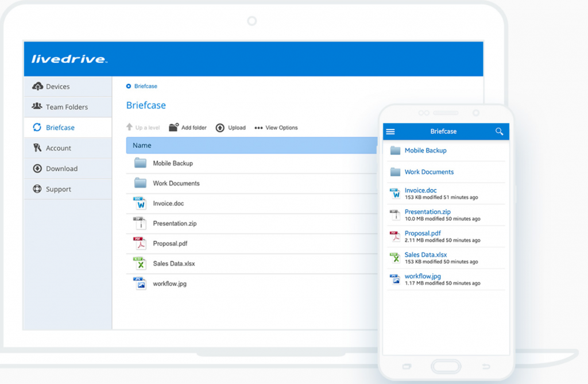Click the workflow.jpg image file icon

point(140,283)
